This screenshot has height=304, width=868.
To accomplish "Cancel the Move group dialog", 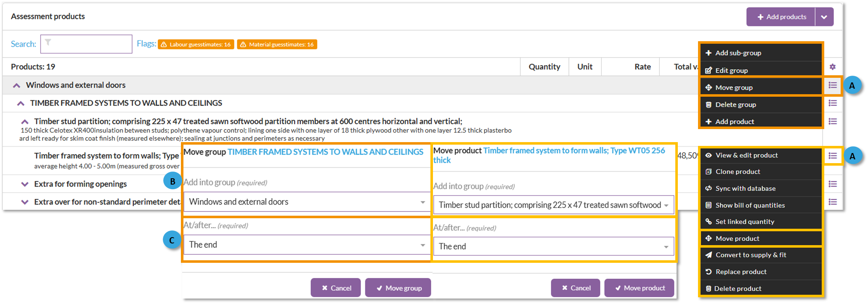I will pyautogui.click(x=336, y=288).
